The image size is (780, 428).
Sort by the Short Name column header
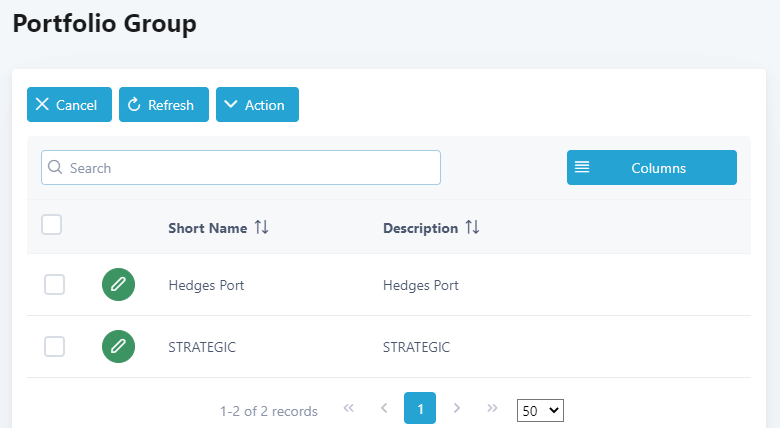[x=207, y=228]
